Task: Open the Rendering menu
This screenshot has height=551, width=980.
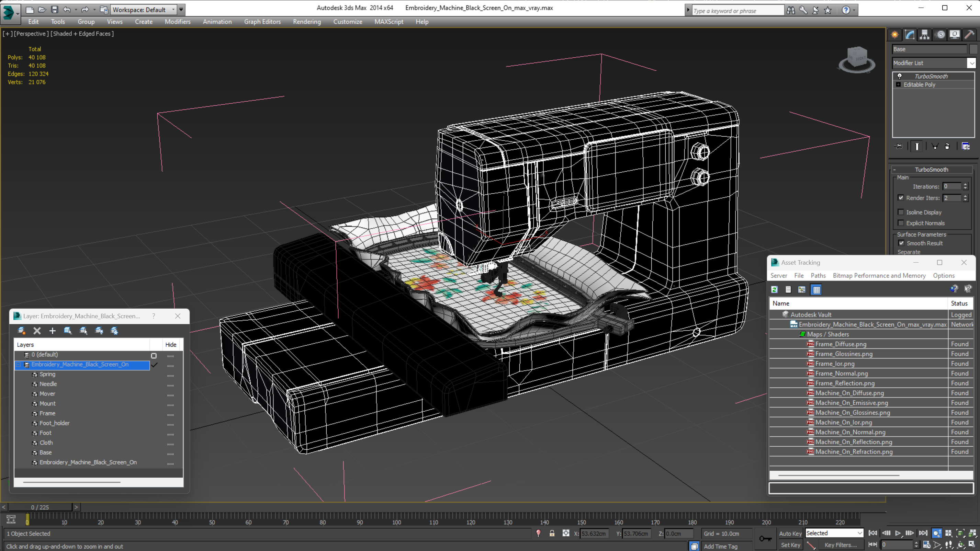Action: tap(307, 22)
